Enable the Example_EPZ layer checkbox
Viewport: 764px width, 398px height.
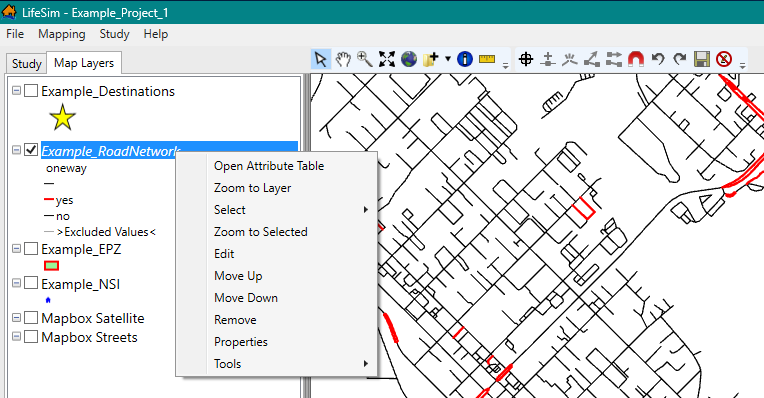(31, 248)
